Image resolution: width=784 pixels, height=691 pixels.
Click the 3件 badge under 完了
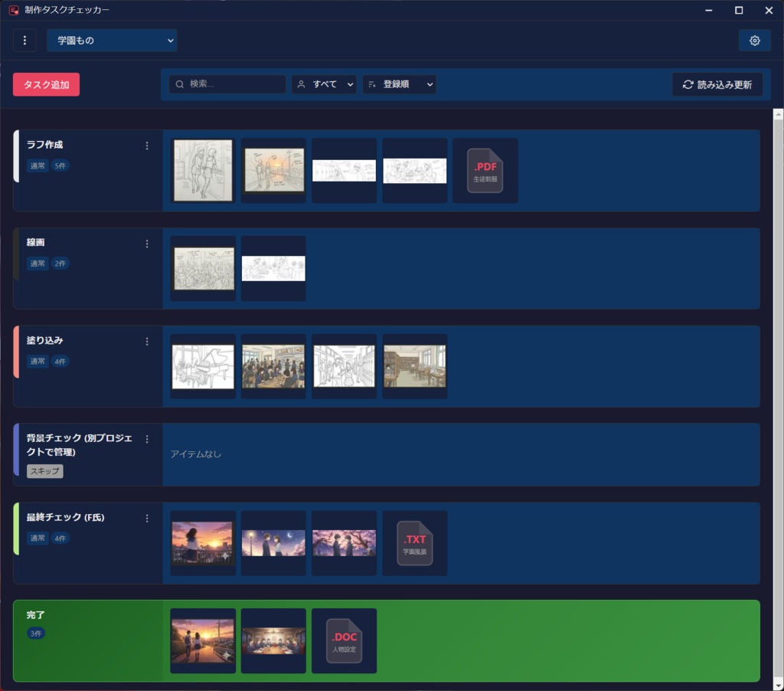(36, 634)
